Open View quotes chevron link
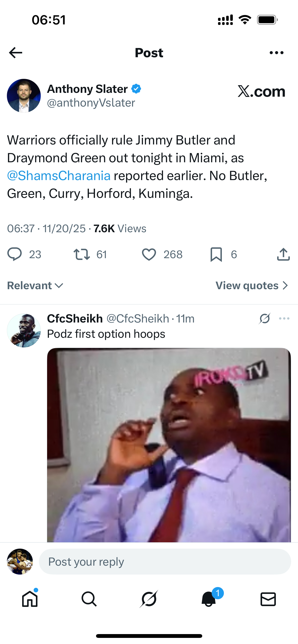The image size is (298, 644). [252, 286]
